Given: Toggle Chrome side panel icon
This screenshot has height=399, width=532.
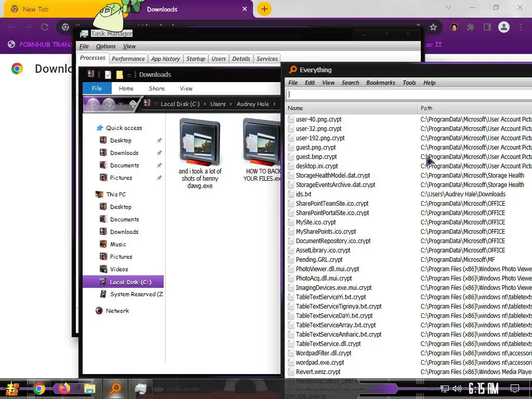Looking at the screenshot, I should pos(487,27).
